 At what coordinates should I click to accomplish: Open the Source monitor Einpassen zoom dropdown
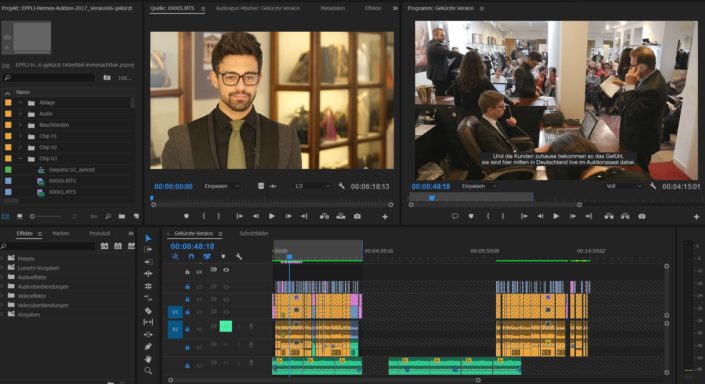(x=222, y=186)
